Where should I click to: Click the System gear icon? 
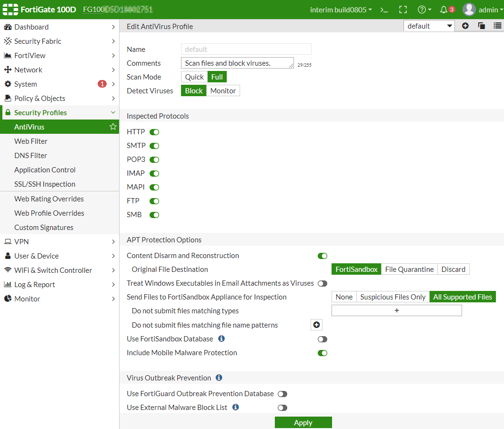click(8, 84)
